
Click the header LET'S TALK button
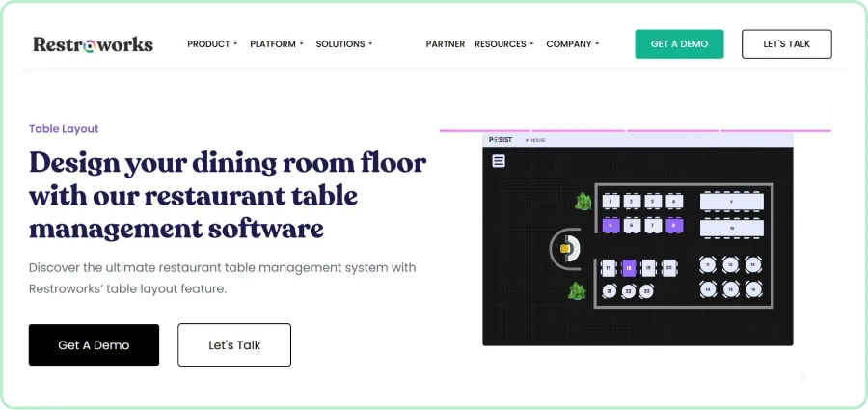pyautogui.click(x=787, y=43)
